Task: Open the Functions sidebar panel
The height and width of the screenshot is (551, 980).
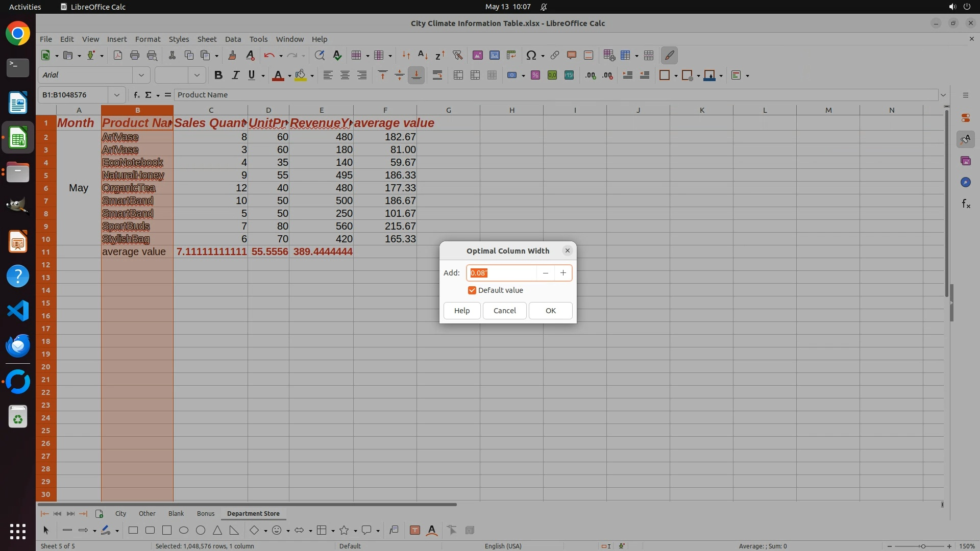Action: click(x=966, y=204)
